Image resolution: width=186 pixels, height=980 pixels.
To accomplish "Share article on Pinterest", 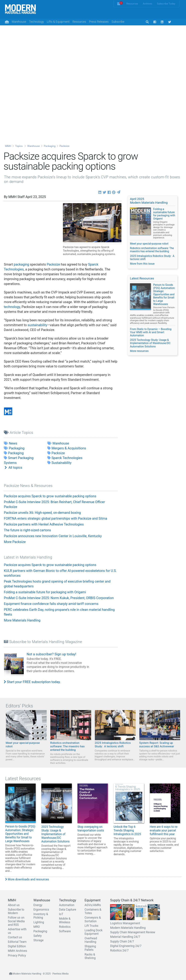I will (114, 192).
